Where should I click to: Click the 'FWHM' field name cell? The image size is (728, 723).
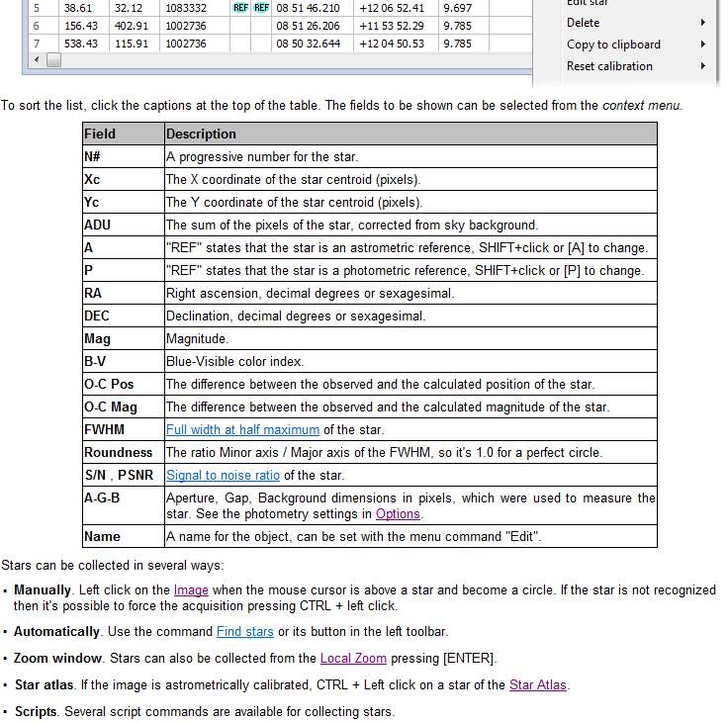click(124, 429)
